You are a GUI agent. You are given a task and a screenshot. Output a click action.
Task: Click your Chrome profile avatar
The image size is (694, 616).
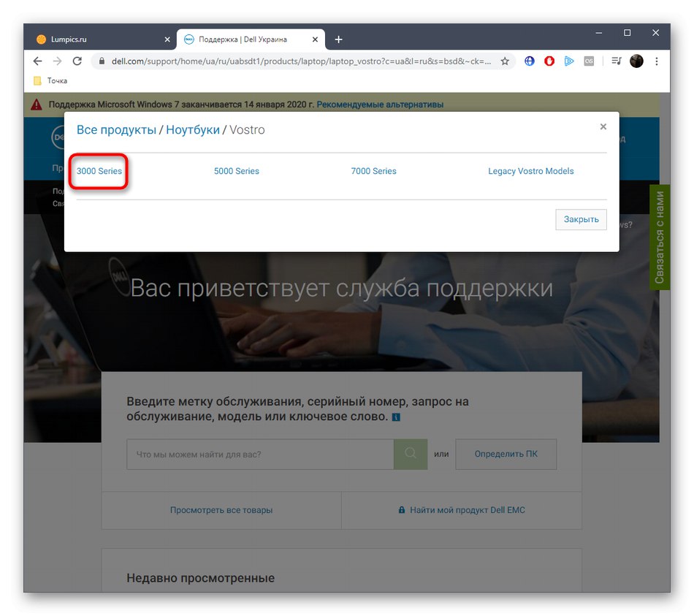[x=636, y=61]
